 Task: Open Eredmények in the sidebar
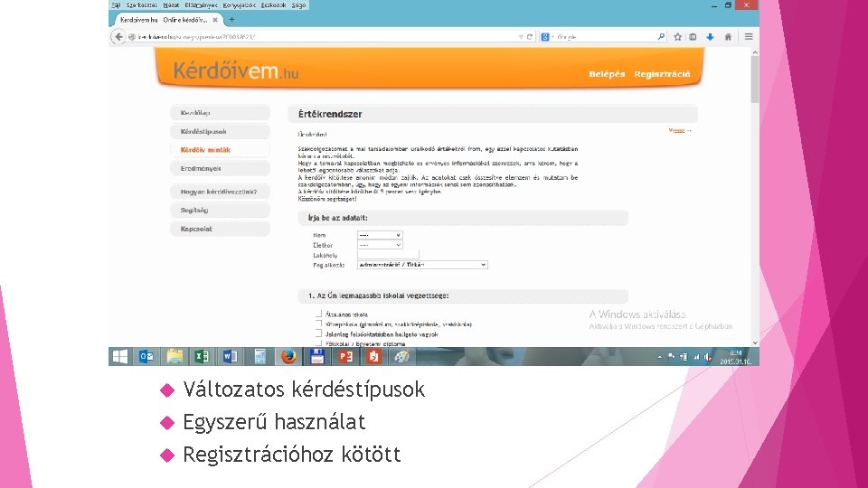pyautogui.click(x=220, y=168)
